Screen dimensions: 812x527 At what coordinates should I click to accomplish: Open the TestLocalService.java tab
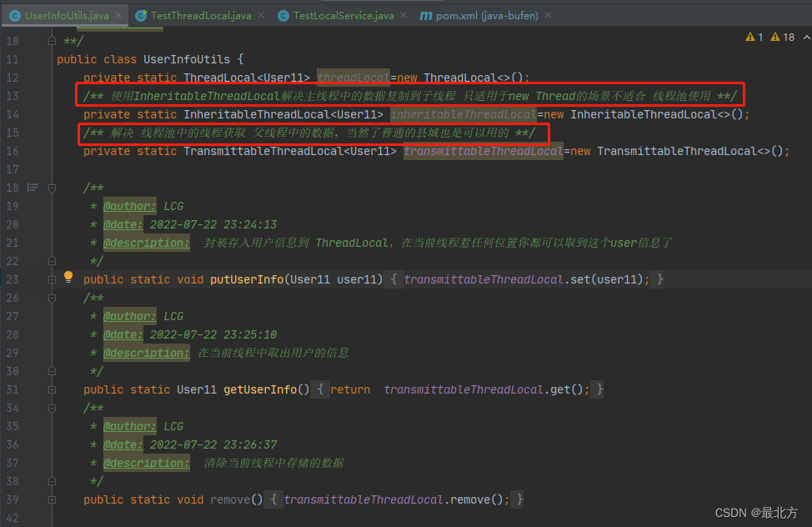(343, 16)
